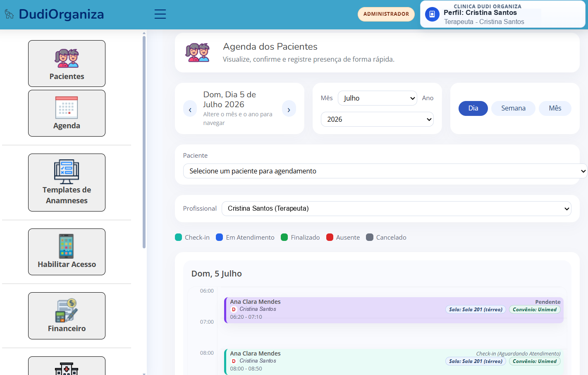Click Sala 201 tag on 08:00 appointment

pos(476,361)
